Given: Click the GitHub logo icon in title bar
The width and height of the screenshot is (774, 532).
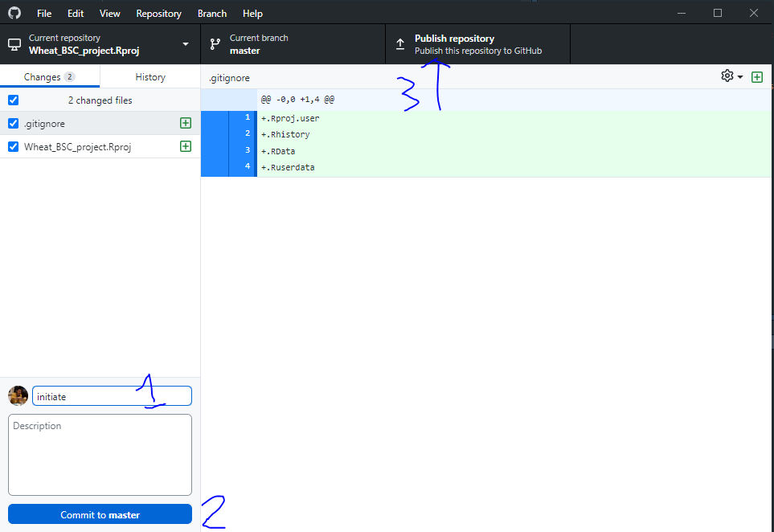Looking at the screenshot, I should coord(14,13).
